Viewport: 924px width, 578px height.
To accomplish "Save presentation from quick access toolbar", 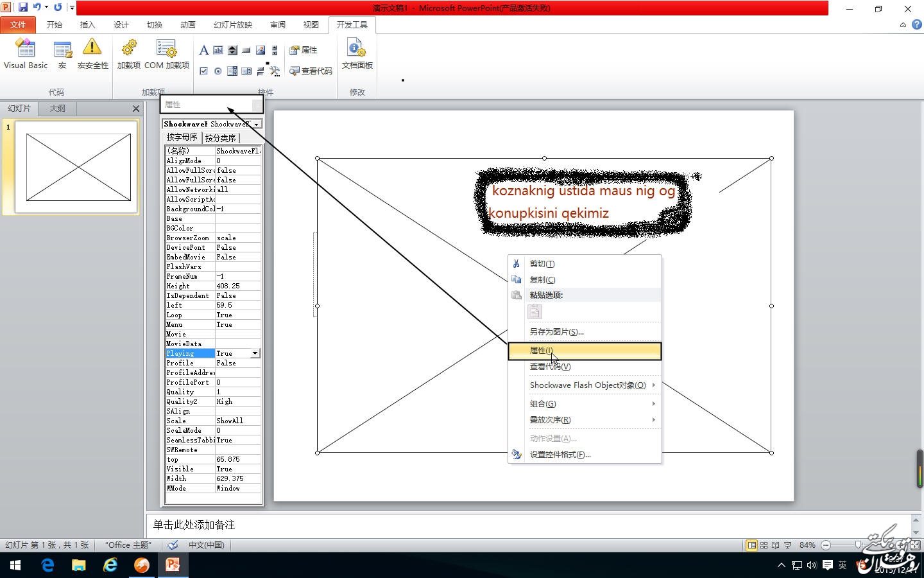I will [x=23, y=8].
